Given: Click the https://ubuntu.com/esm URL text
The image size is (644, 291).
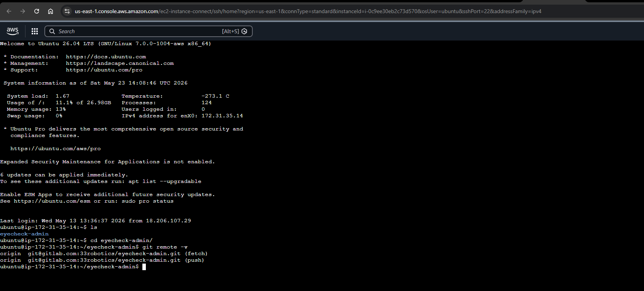Looking at the screenshot, I should tap(52, 201).
